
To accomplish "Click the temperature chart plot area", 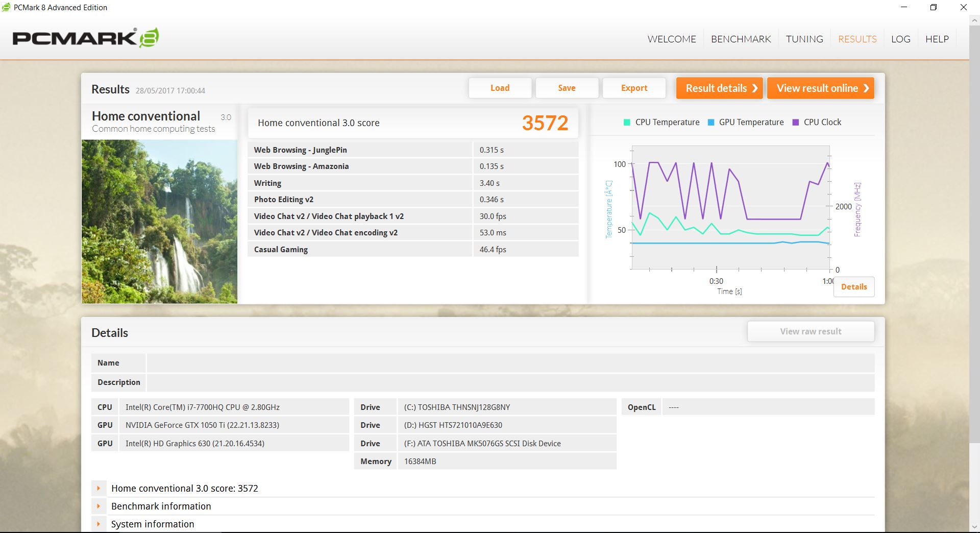I will click(730, 207).
